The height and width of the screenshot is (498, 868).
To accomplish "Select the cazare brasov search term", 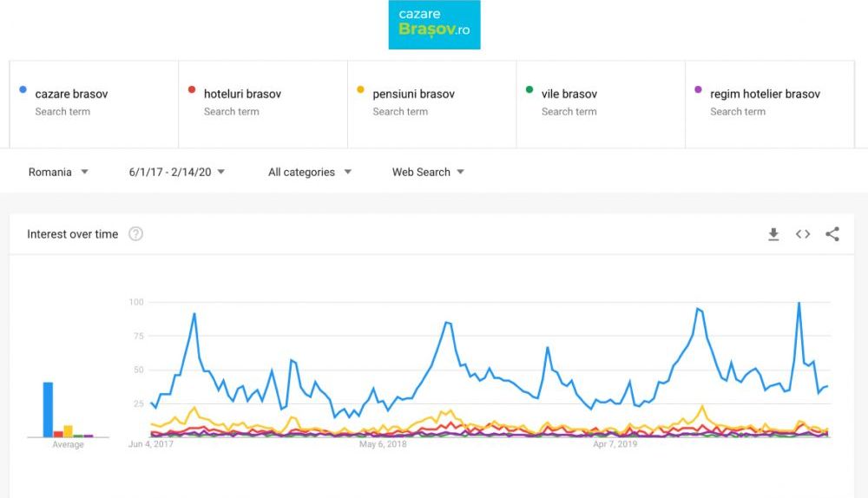I will point(71,94).
